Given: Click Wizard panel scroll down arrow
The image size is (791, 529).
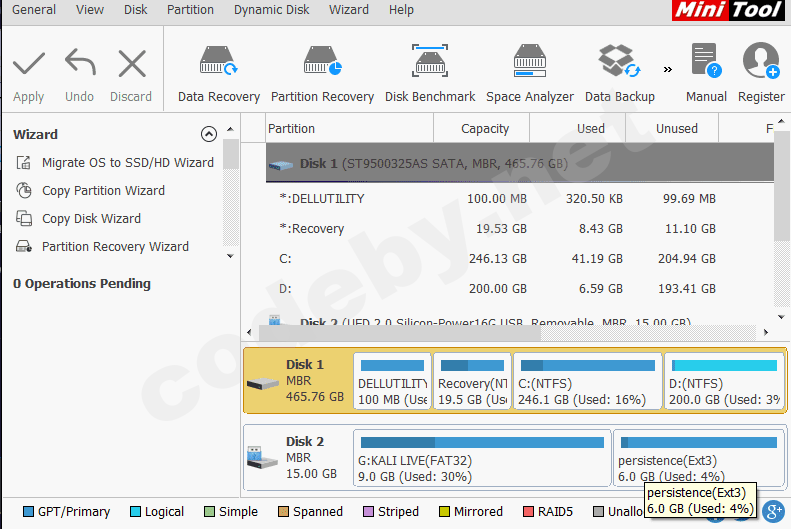Looking at the screenshot, I should click(231, 256).
